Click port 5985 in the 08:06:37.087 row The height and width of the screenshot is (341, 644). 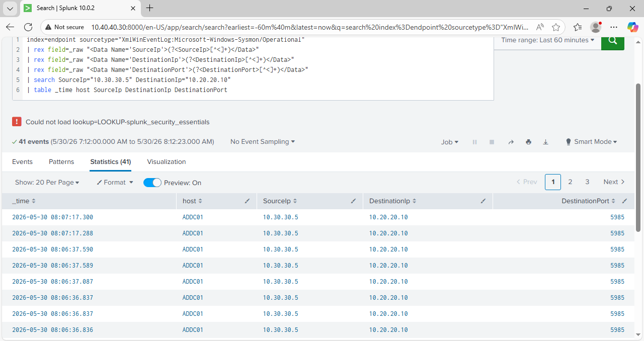point(617,282)
